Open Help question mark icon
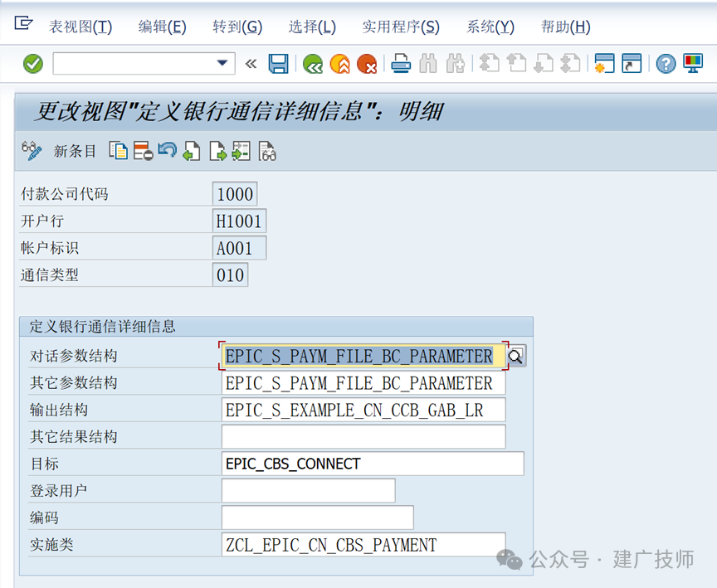This screenshot has width=717, height=588. click(x=666, y=64)
